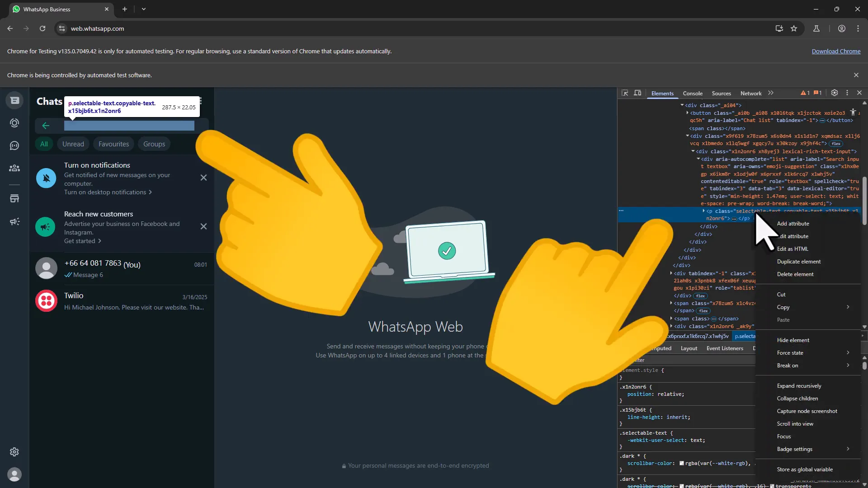This screenshot has width=868, height=488.
Task: Switch to the Console tab
Action: 693,94
